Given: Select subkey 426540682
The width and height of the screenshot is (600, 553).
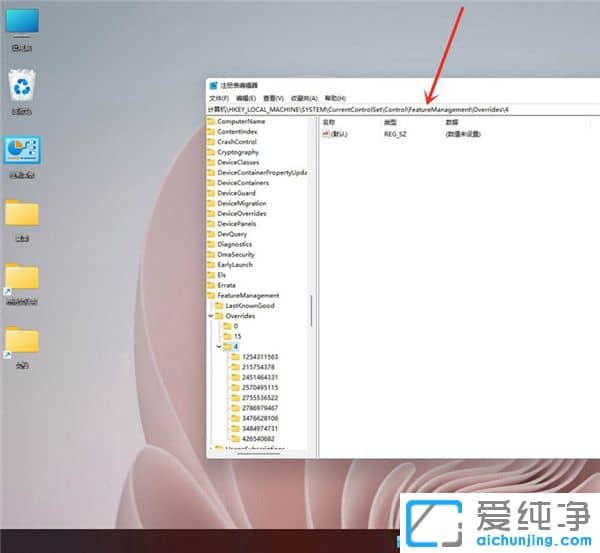Looking at the screenshot, I should pos(258,439).
